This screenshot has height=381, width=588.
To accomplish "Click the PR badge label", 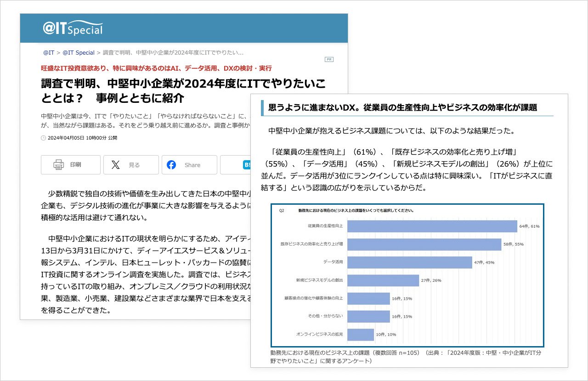I will click(329, 59).
